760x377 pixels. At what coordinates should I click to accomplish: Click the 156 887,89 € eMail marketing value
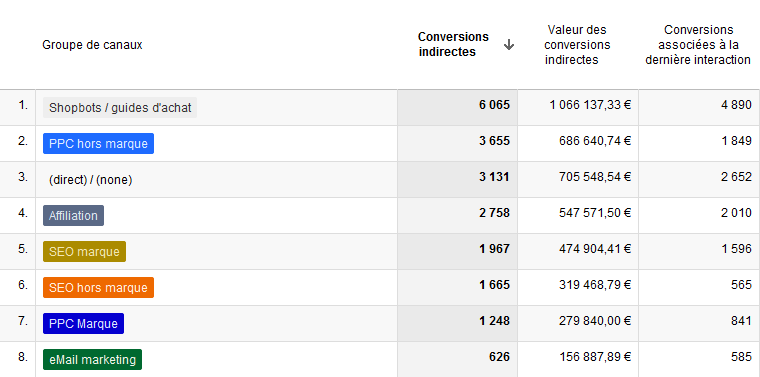click(595, 357)
